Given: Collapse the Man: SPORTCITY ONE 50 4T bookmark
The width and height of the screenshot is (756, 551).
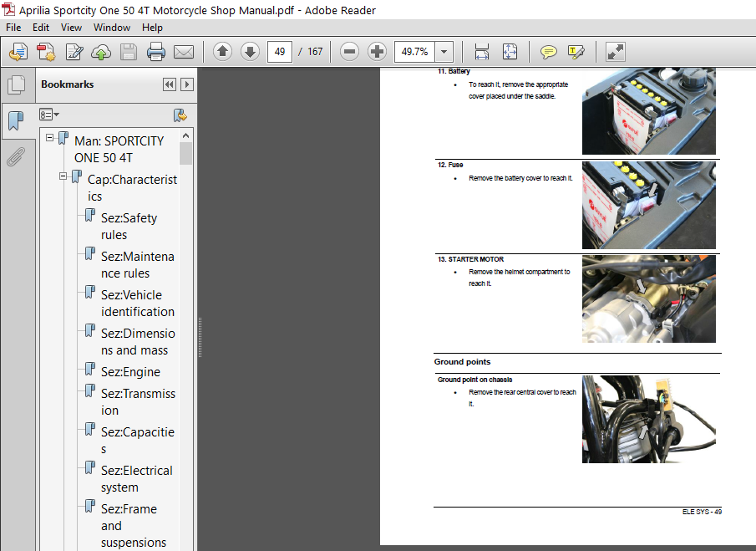Looking at the screenshot, I should point(49,137).
